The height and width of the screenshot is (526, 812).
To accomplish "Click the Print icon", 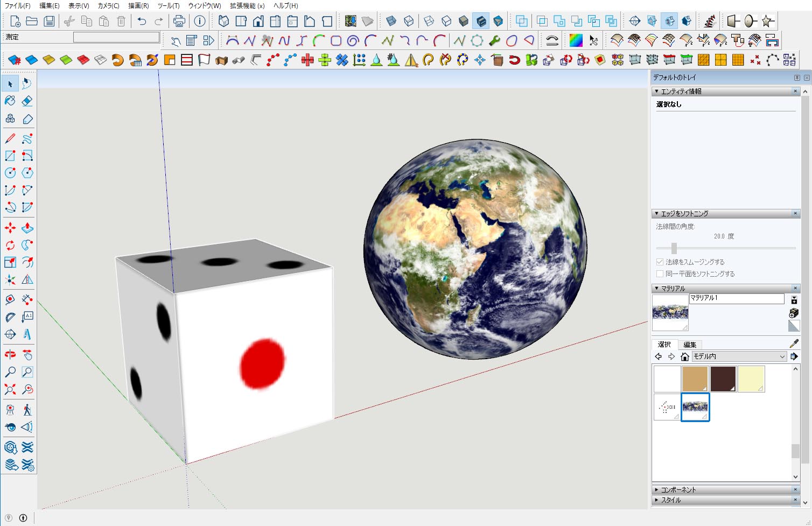I will tap(179, 21).
